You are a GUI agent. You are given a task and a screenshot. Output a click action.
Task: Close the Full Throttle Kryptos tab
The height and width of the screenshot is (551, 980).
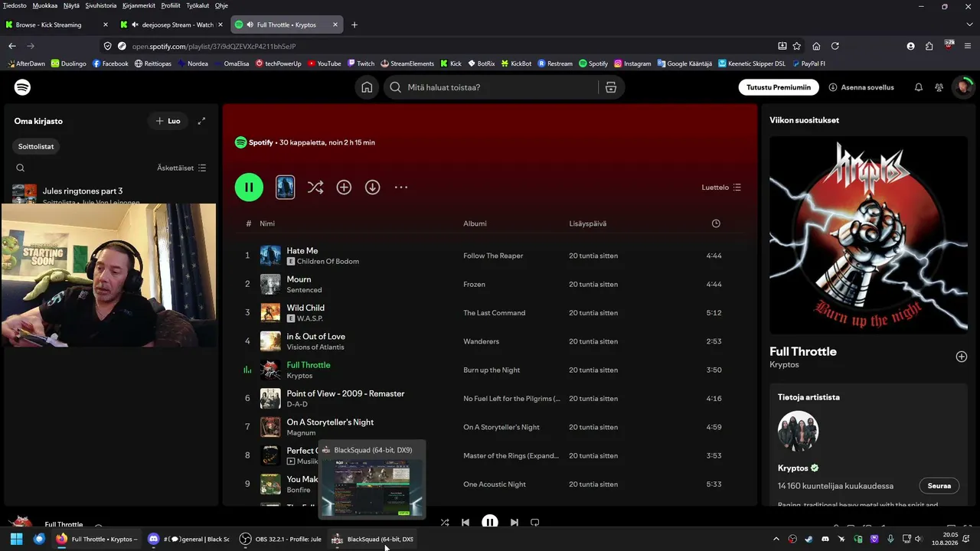(x=335, y=24)
